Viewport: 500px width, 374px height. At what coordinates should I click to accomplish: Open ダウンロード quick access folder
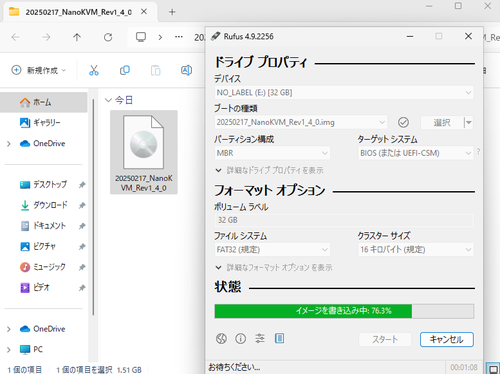[x=44, y=205]
